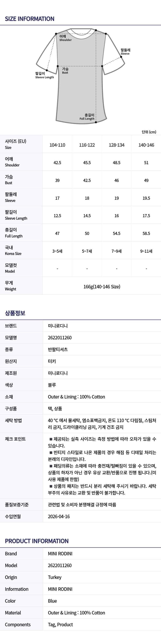
Task: Click the 단위 (cm) unit label
Action: coord(149,132)
